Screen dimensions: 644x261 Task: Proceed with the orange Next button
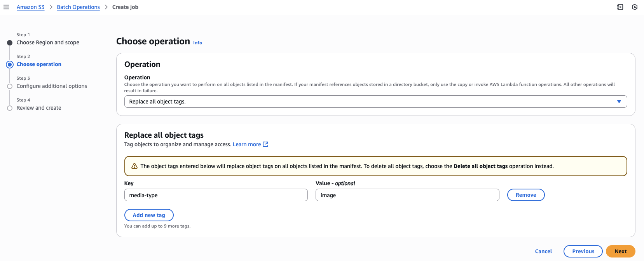coord(620,251)
